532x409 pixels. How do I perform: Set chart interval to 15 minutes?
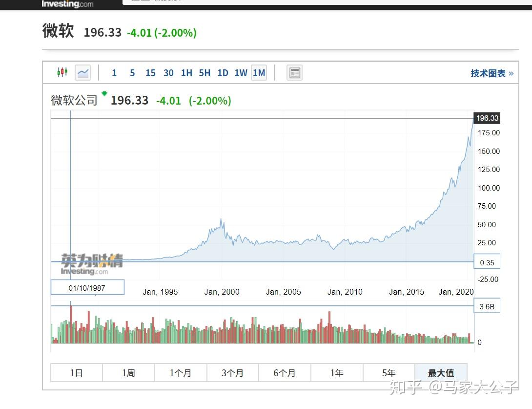coord(150,73)
